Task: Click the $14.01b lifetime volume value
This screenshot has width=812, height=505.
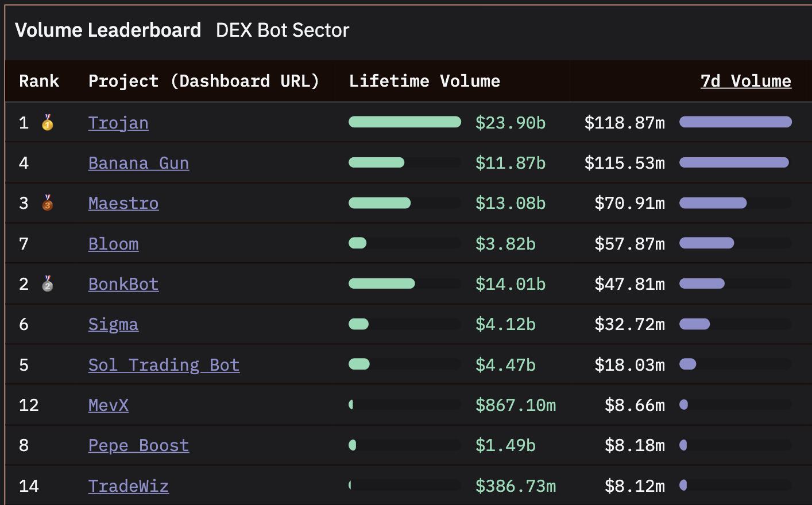Action: click(x=511, y=284)
